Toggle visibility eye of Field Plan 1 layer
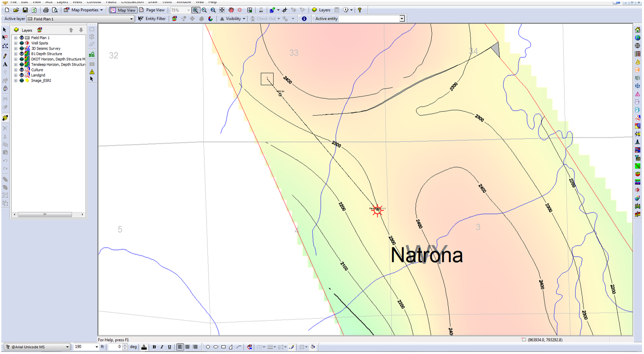This screenshot has width=644, height=354. pos(22,38)
